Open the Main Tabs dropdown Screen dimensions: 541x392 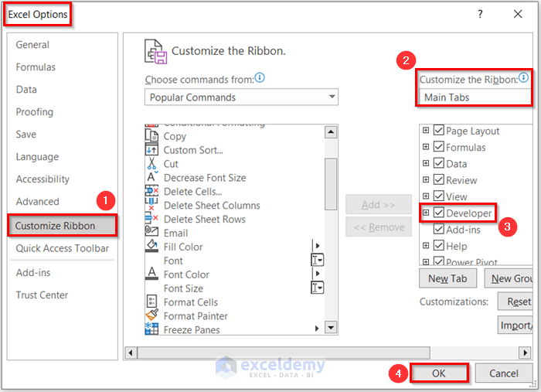pos(475,97)
